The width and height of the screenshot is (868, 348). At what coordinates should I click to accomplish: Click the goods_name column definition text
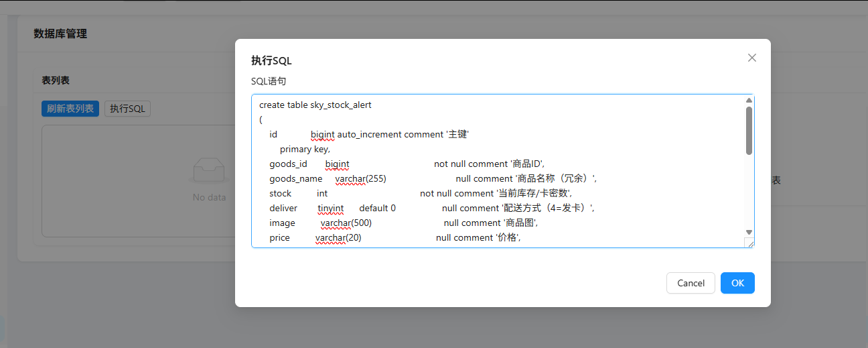click(296, 178)
